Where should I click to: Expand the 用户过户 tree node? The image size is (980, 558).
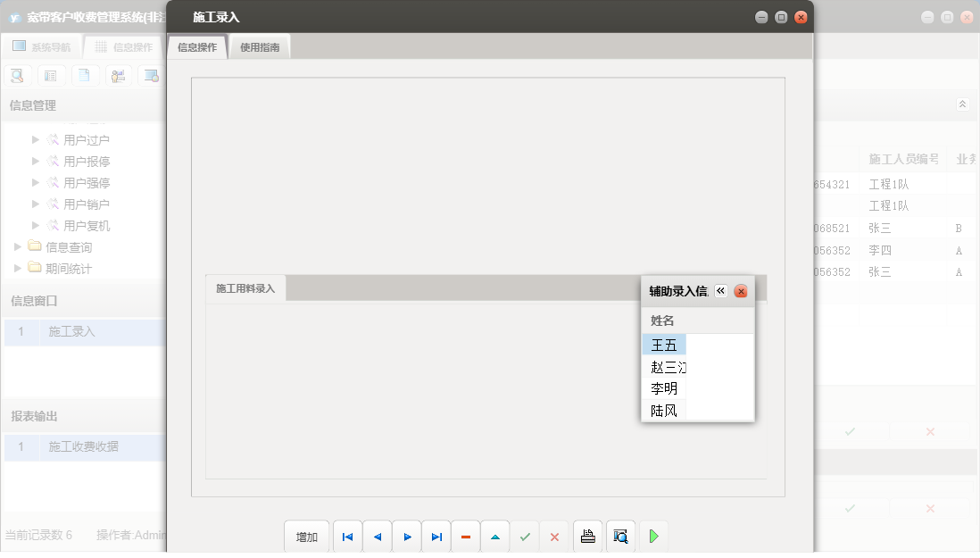pos(36,139)
